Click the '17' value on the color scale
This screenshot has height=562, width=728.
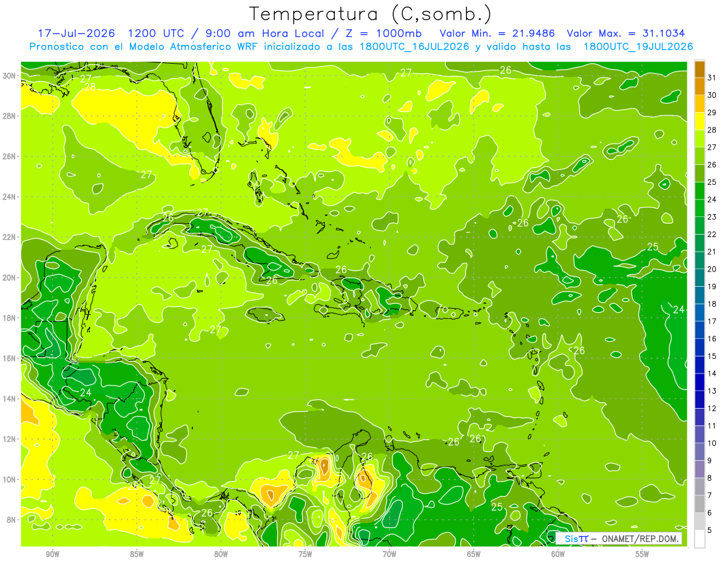[x=712, y=321]
